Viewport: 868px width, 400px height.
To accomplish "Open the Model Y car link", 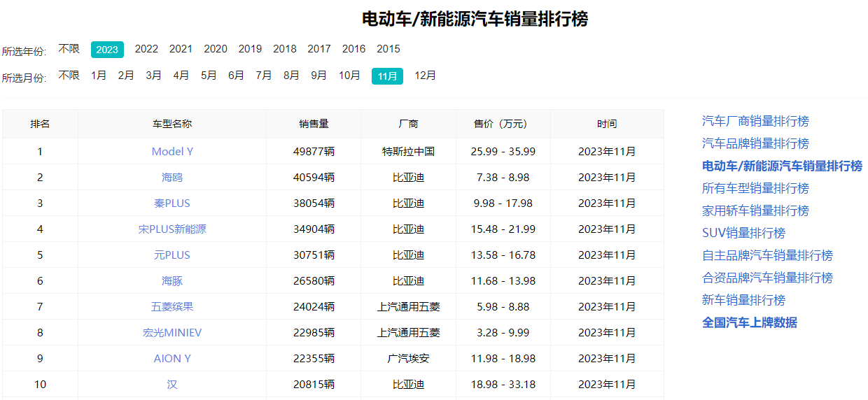I will click(x=172, y=151).
